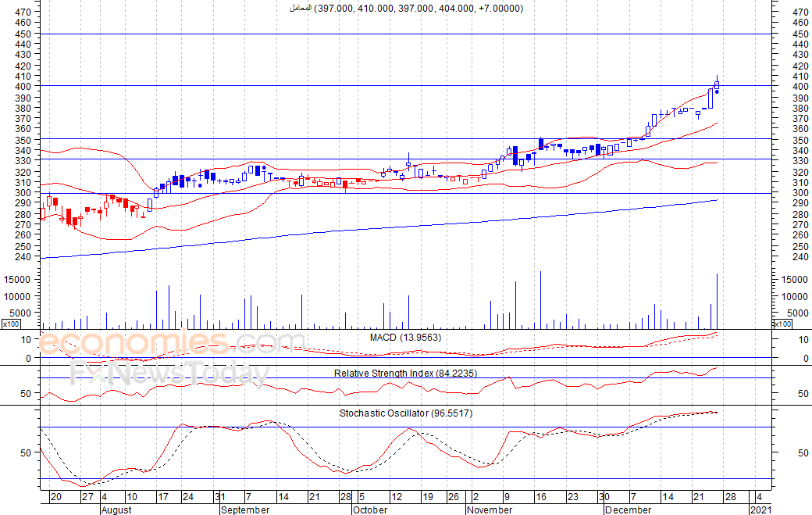Screen dimensions: 812x515
Task: Click the x100 multiplier on right volume axis
Action: pyautogui.click(x=782, y=324)
